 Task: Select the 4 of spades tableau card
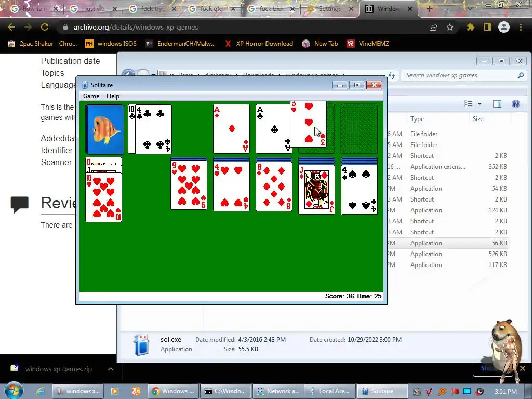click(359, 190)
